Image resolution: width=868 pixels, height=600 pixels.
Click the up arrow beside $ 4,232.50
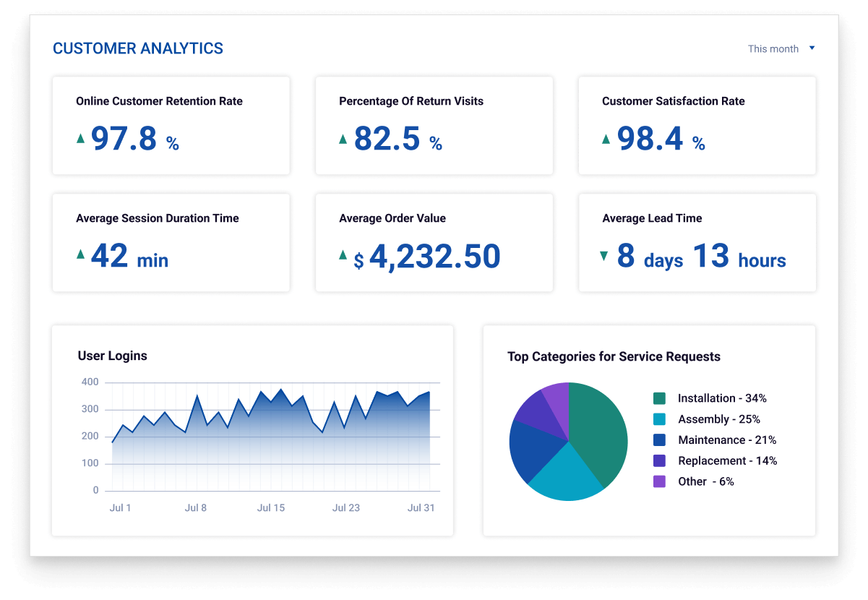pos(343,254)
